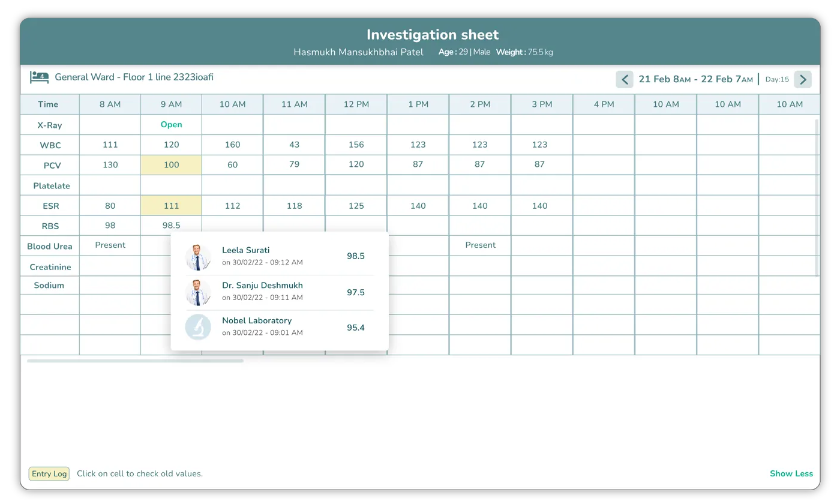Click Nobel Laboratory microscope icon

coord(198,327)
